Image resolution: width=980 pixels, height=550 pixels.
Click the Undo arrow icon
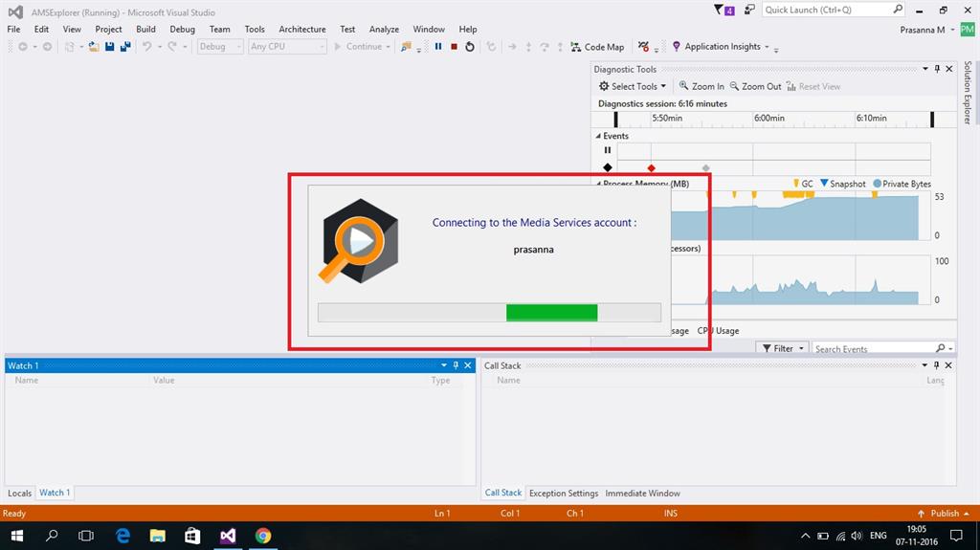(146, 46)
